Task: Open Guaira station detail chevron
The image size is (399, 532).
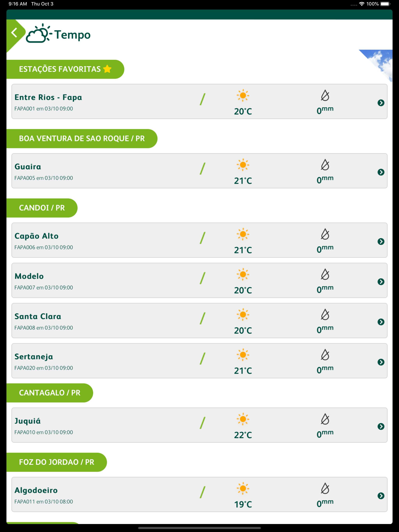Action: [x=381, y=172]
